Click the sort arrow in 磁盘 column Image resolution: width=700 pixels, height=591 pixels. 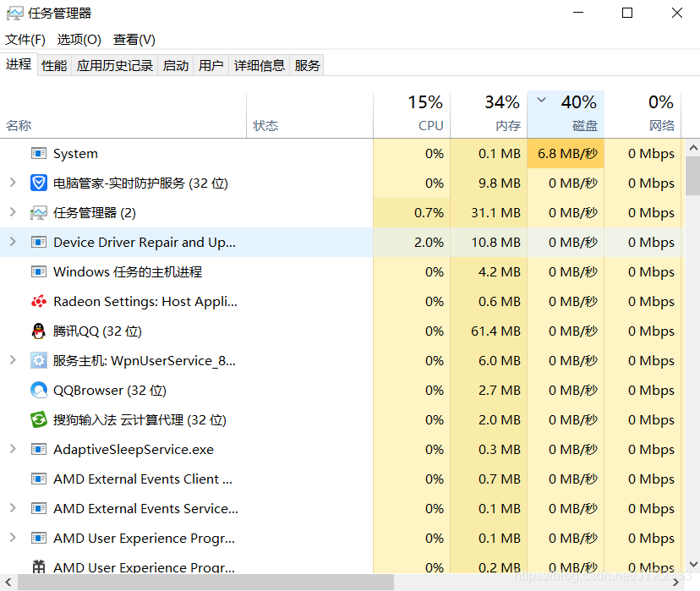pyautogui.click(x=542, y=100)
